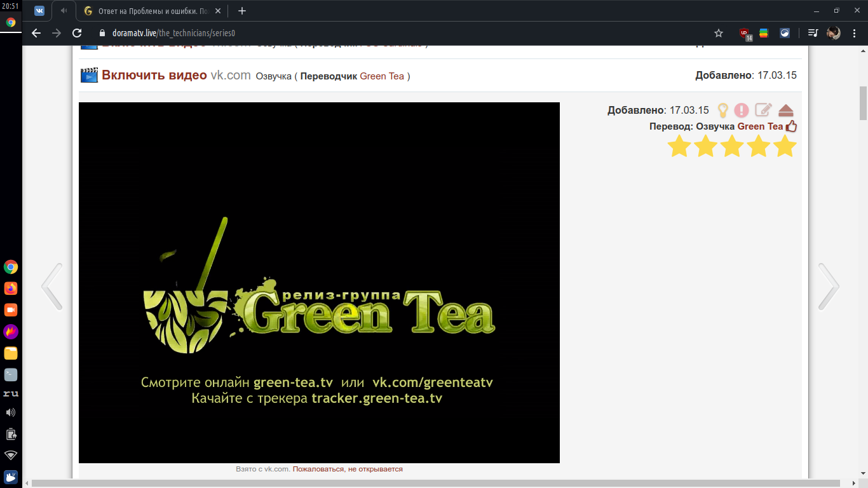The image size is (868, 488).
Task: Click the date '17.03.15' in the Green Tea row
Action: [x=777, y=75]
